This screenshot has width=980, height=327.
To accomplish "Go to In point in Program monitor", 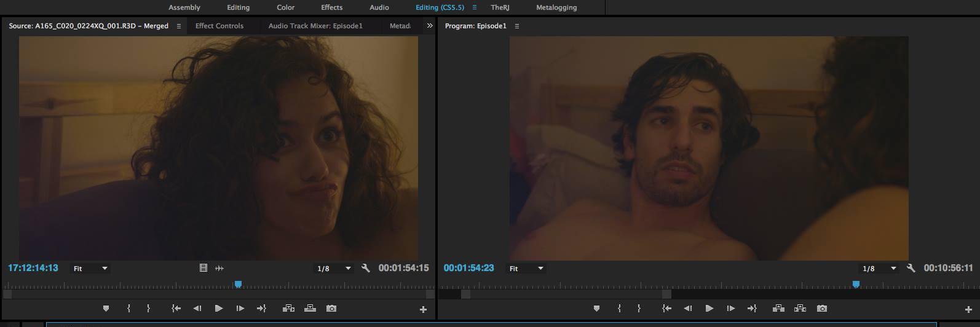I will coord(666,309).
